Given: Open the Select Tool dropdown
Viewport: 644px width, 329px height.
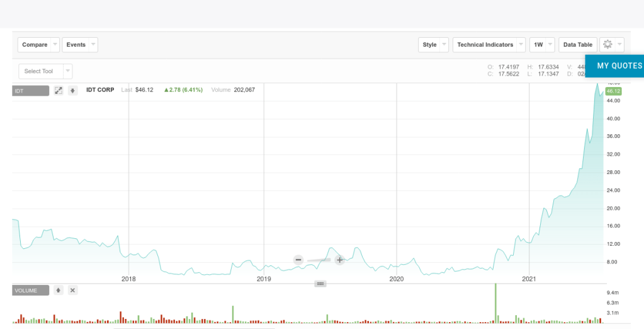Looking at the screenshot, I should pyautogui.click(x=45, y=71).
